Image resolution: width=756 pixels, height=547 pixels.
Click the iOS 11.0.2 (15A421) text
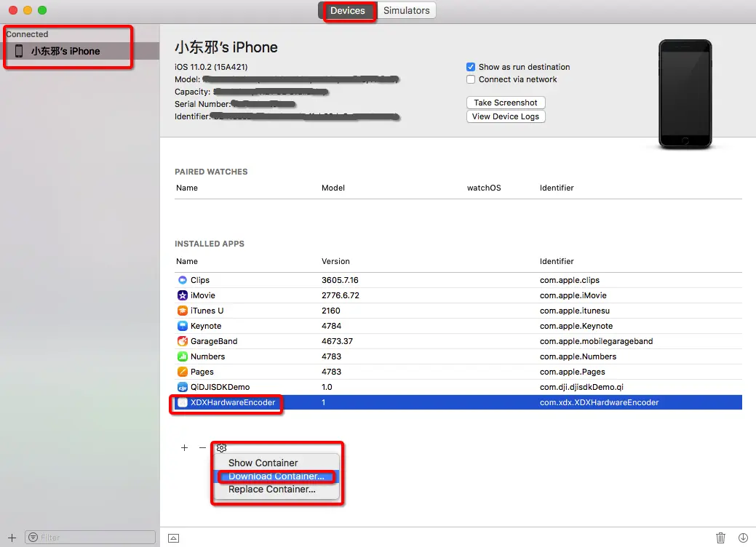211,67
